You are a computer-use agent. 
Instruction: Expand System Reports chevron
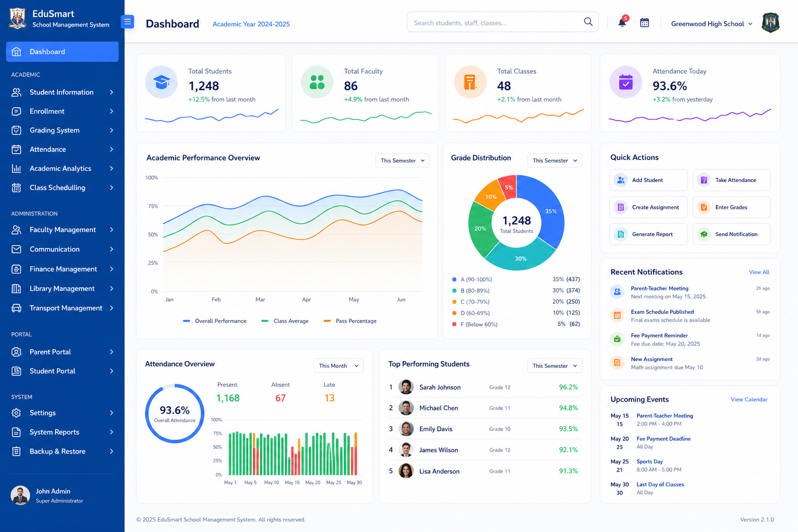[x=111, y=432]
